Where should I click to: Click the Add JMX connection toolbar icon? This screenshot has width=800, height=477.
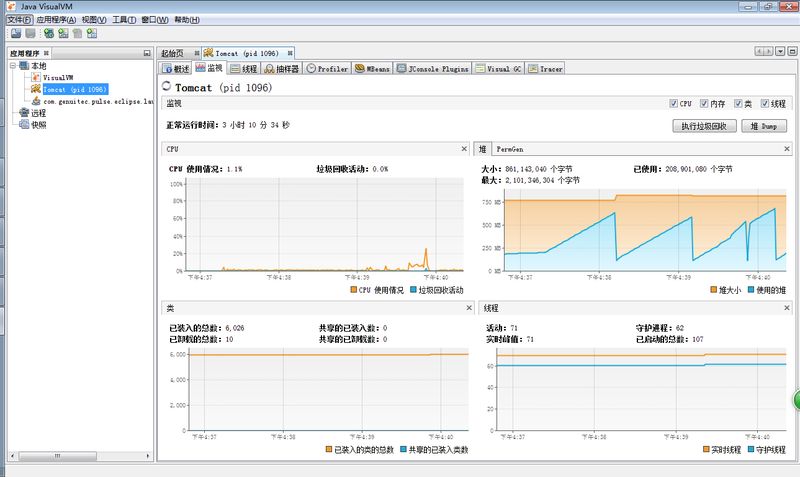pyautogui.click(x=49, y=33)
